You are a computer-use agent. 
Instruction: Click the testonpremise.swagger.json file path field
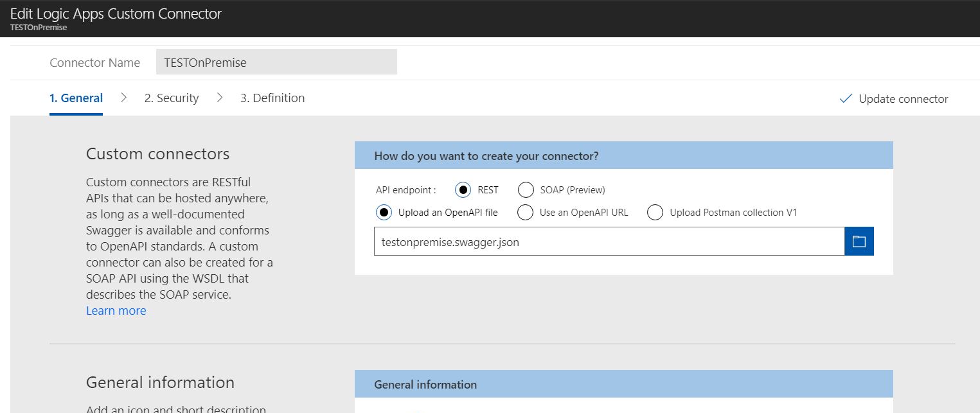tap(609, 242)
